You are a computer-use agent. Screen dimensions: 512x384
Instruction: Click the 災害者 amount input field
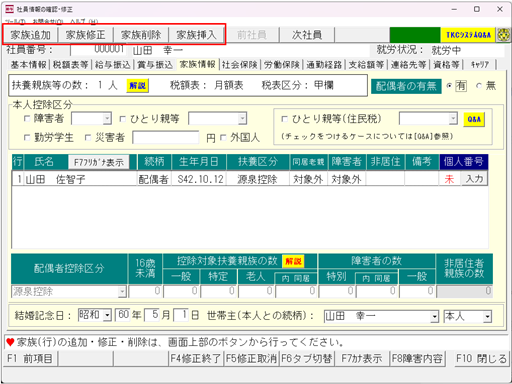[x=166, y=137]
